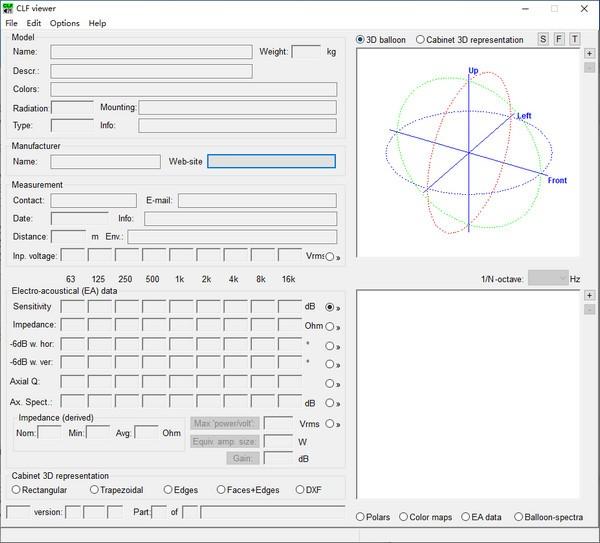This screenshot has height=543, width=600.
Task: Click the T view button
Action: coord(574,40)
